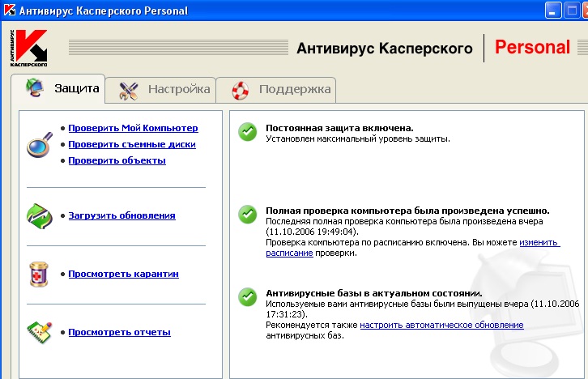Click the изменить расписание link

(x=539, y=242)
